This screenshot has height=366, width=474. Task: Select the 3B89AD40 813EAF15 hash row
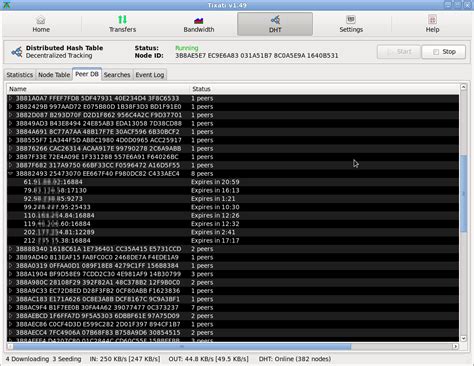(233, 257)
